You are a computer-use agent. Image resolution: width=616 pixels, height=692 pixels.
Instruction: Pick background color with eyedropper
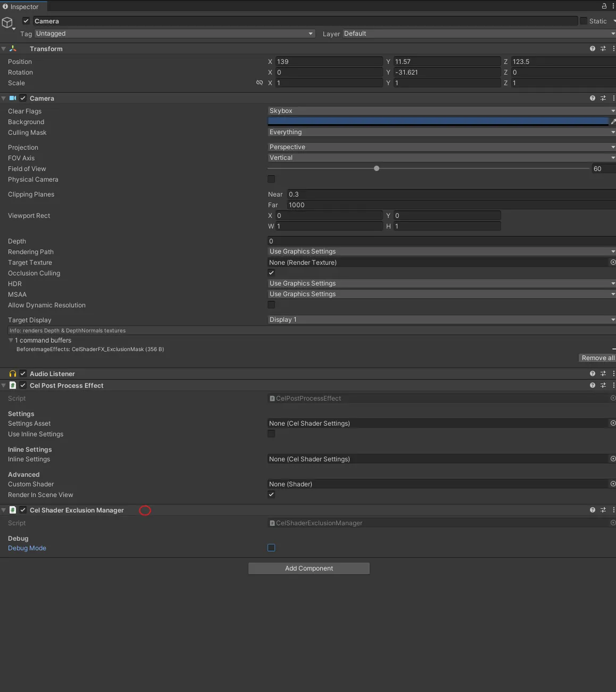coord(613,121)
